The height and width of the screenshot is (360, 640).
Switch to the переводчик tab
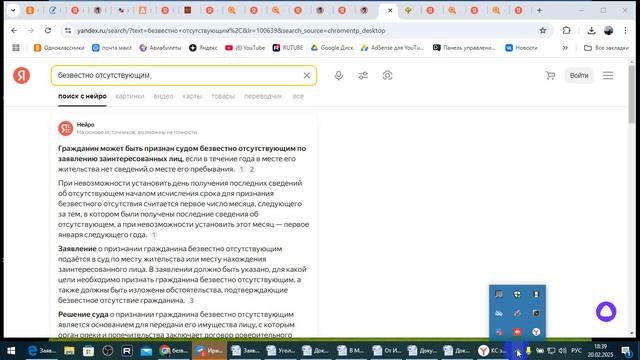click(263, 96)
